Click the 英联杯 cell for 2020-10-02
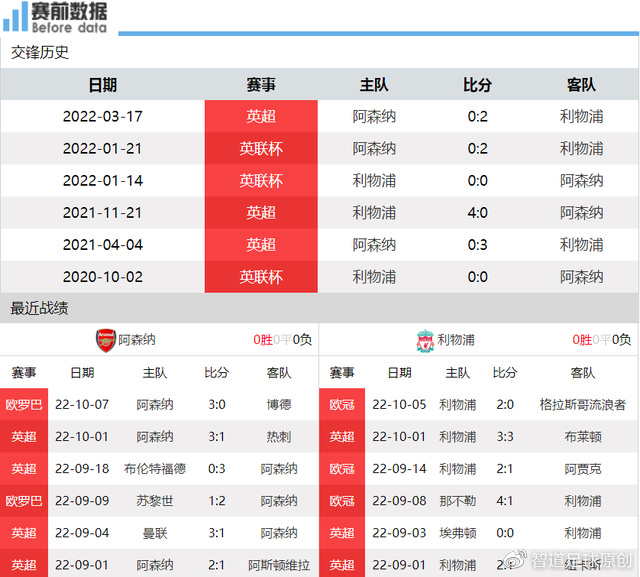640x577 pixels. [x=261, y=277]
